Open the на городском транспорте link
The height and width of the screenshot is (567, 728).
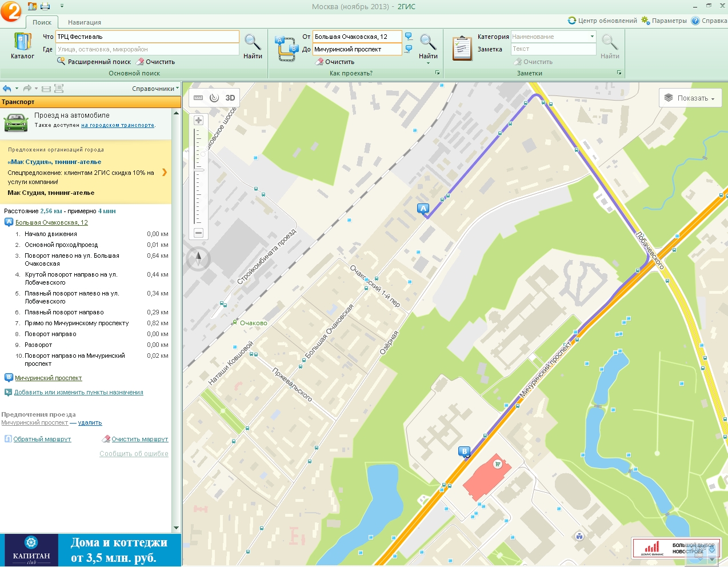pos(118,125)
